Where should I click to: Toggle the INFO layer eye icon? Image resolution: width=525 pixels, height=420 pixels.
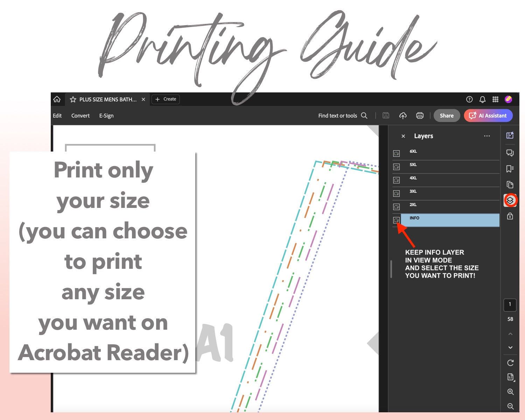[x=396, y=220]
